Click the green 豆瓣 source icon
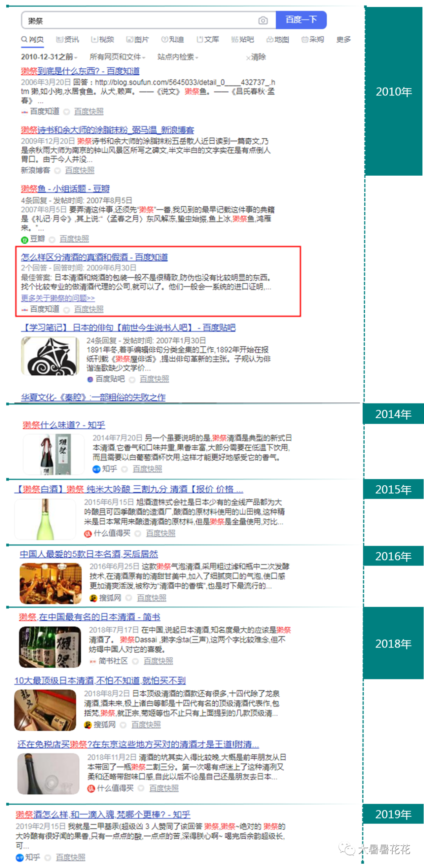The height and width of the screenshot is (868, 424). (x=24, y=239)
